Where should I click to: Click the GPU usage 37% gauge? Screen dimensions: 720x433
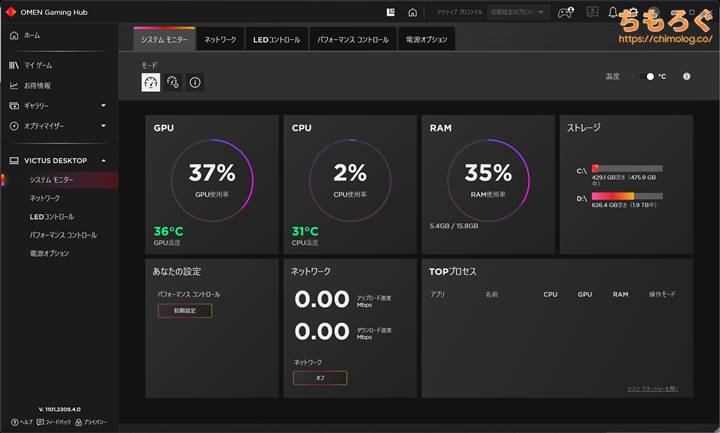click(212, 180)
